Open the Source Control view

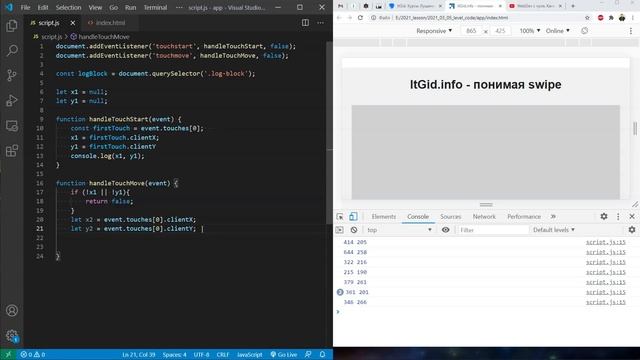click(12, 76)
